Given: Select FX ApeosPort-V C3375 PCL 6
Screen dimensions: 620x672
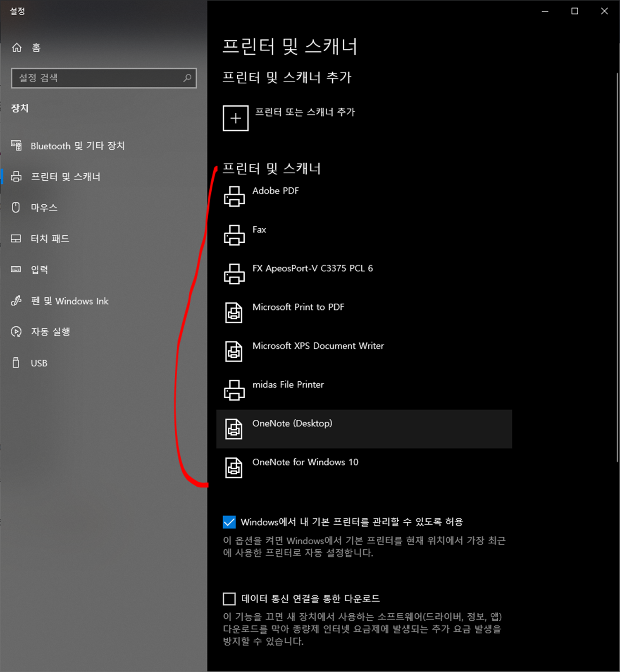Looking at the screenshot, I should (364, 274).
